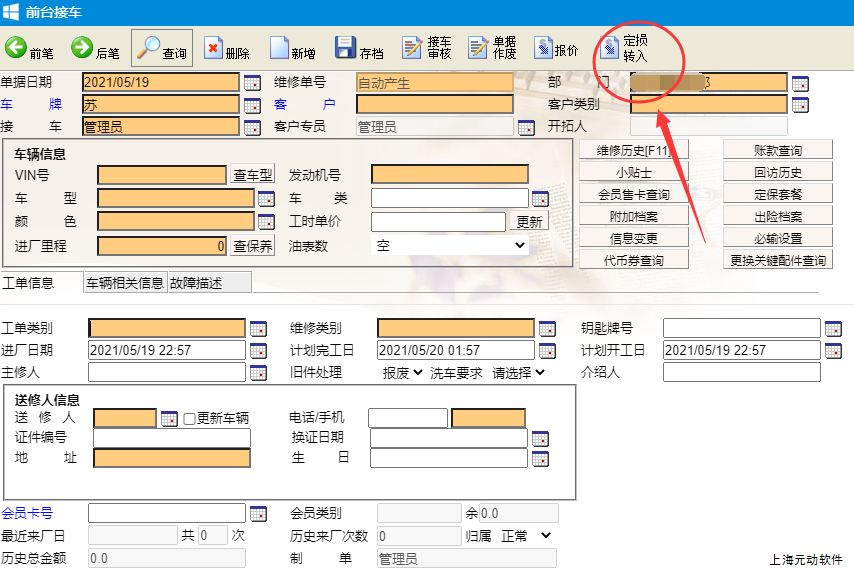Open 查询 magnifier search tool
This screenshot has width=854, height=575.
[149, 48]
